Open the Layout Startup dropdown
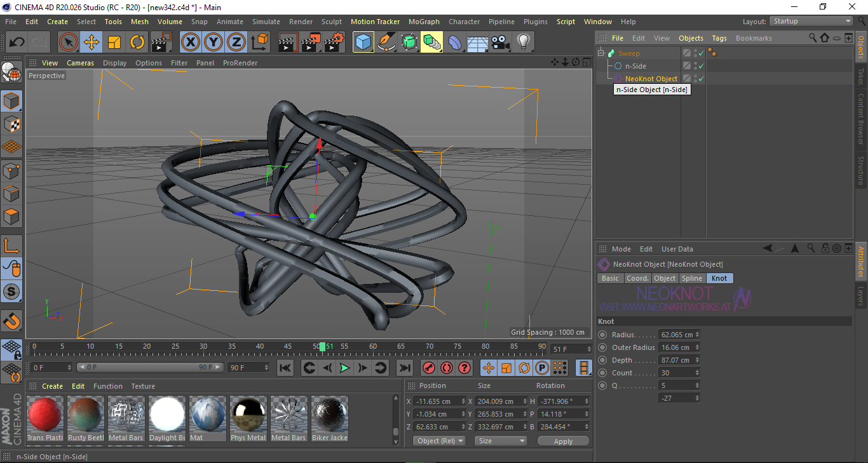Image resolution: width=868 pixels, height=463 pixels. 811,22
